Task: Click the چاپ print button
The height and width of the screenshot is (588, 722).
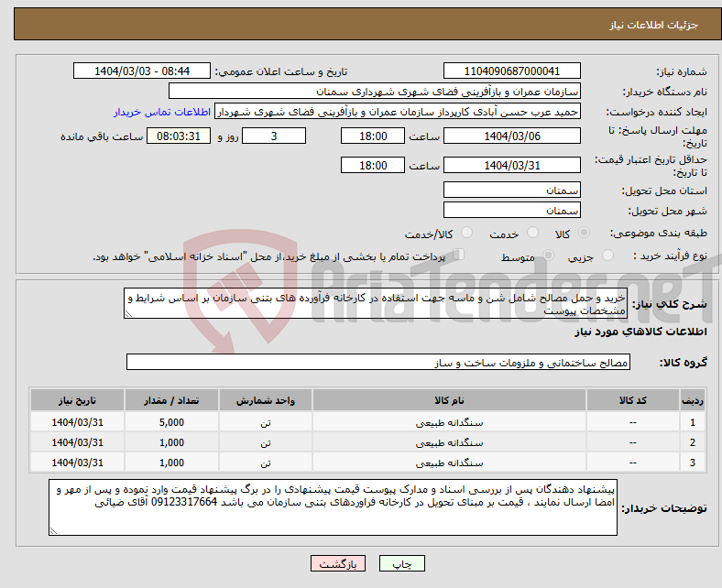Action: pyautogui.click(x=402, y=563)
